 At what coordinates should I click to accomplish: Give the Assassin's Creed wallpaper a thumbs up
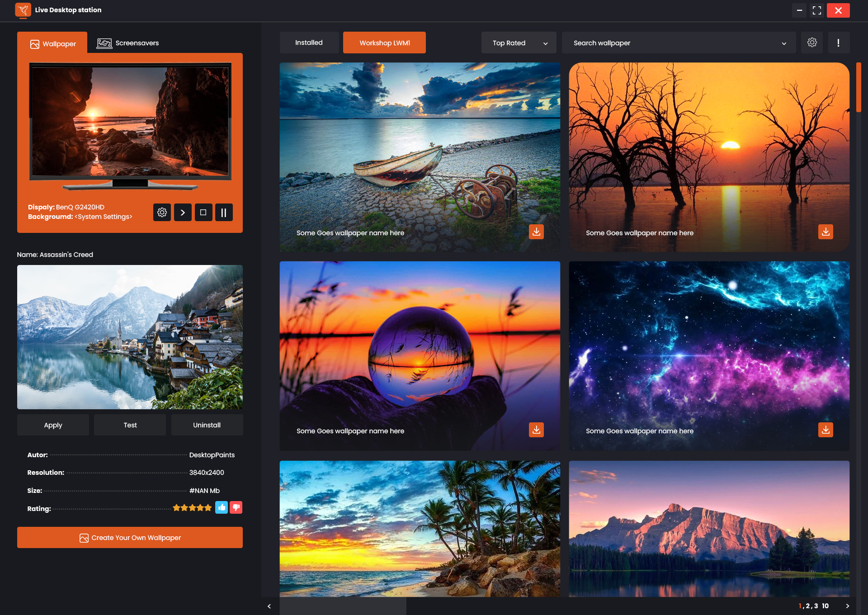(x=222, y=507)
